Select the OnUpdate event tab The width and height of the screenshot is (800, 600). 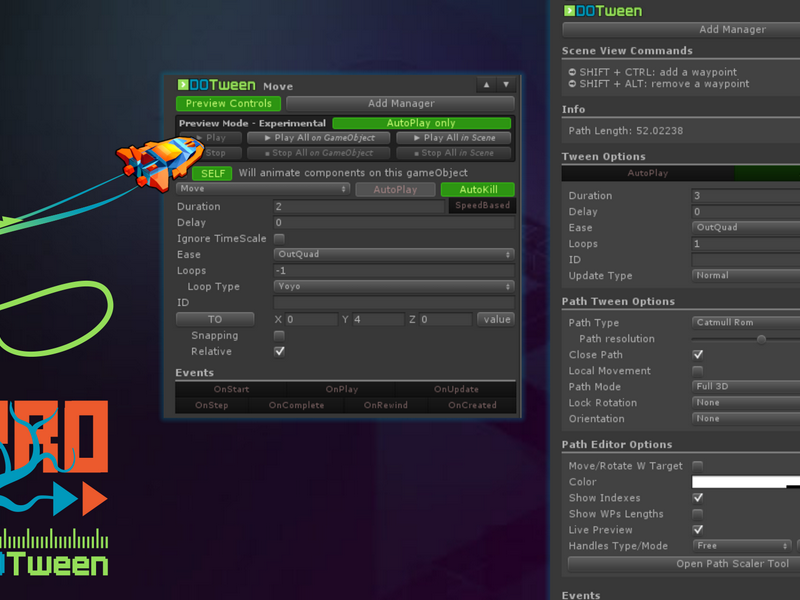pos(456,389)
